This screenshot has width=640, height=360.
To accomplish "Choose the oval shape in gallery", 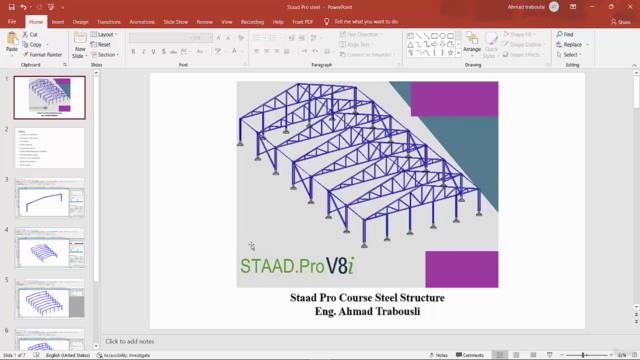I will coord(442,36).
